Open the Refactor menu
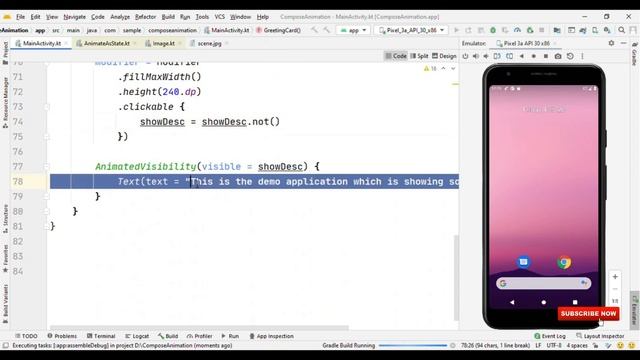The image size is (640, 360). coord(145,17)
